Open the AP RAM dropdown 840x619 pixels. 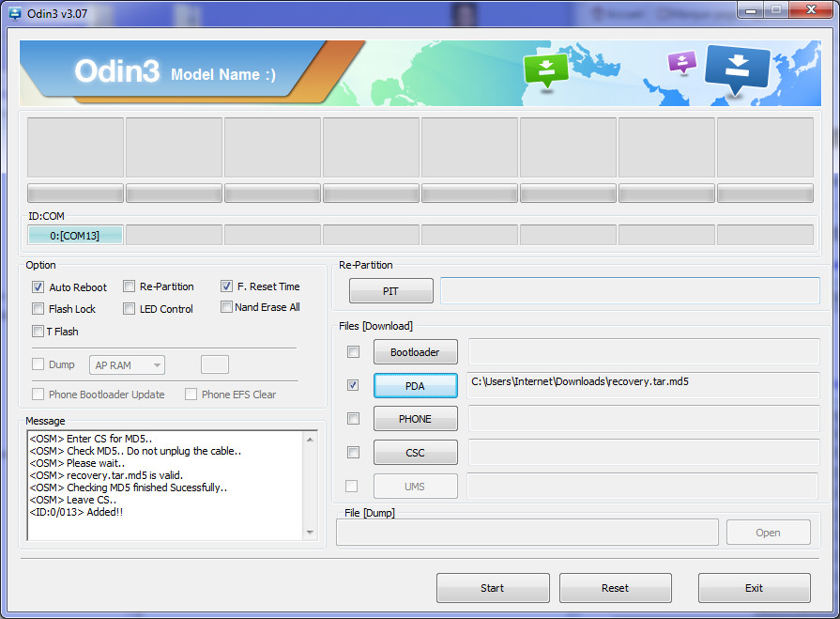(x=127, y=365)
